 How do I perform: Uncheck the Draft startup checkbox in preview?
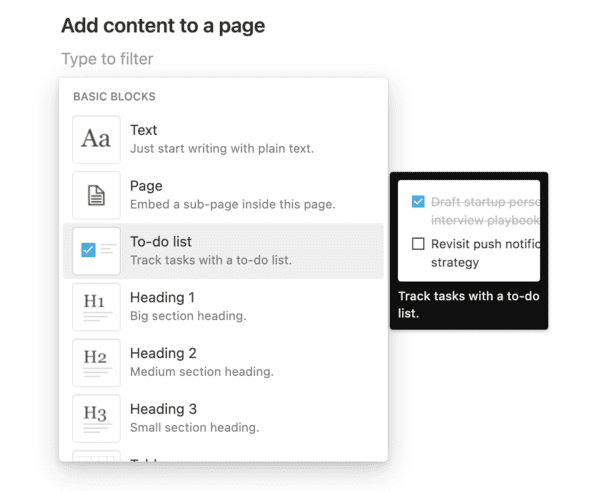tap(418, 201)
